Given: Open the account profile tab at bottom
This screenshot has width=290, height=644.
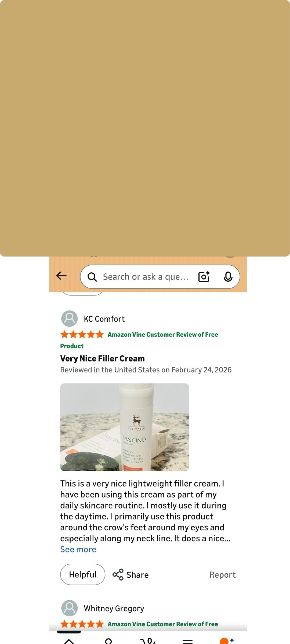Looking at the screenshot, I should [x=108, y=641].
